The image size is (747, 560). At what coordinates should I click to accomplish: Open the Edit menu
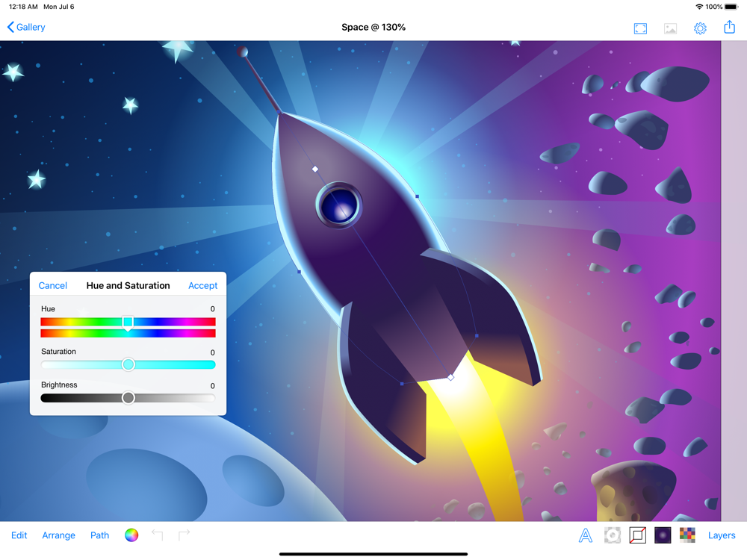point(19,535)
